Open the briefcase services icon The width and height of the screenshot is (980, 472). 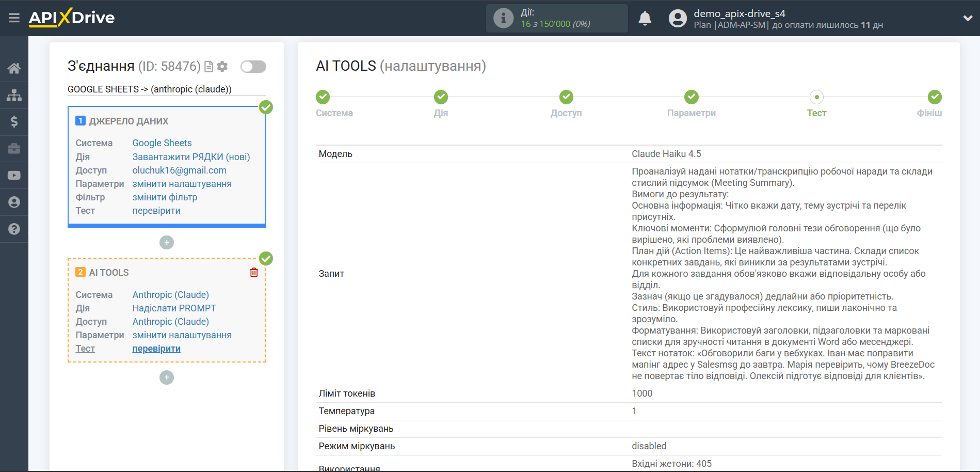tap(14, 149)
